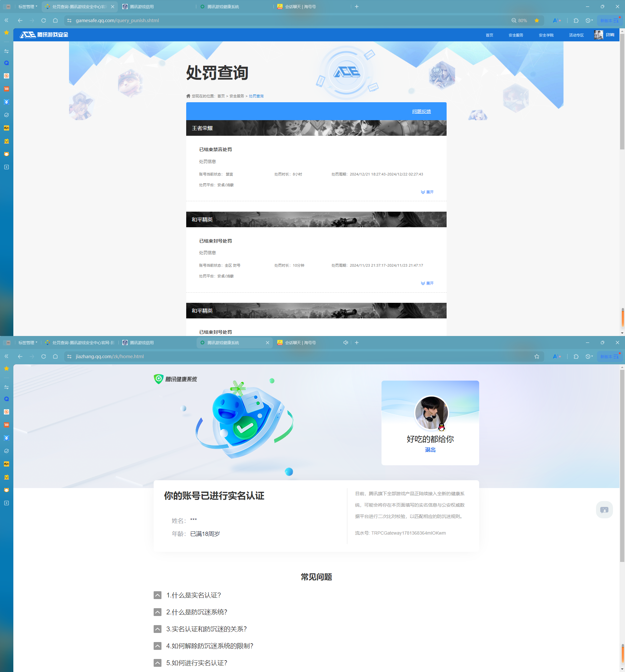The height and width of the screenshot is (672, 625).
Task: Open the 7881 sidebar shortcut in top window
Action: pos(7,89)
